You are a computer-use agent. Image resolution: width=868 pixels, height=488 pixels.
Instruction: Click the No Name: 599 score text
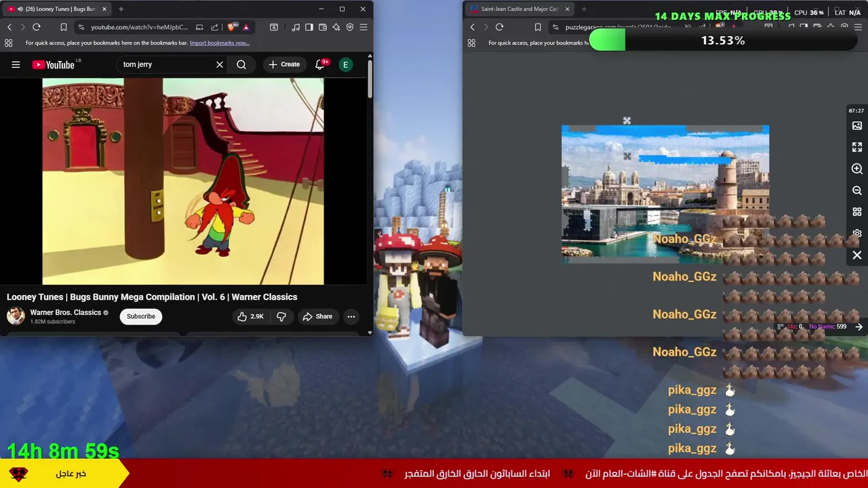(827, 327)
